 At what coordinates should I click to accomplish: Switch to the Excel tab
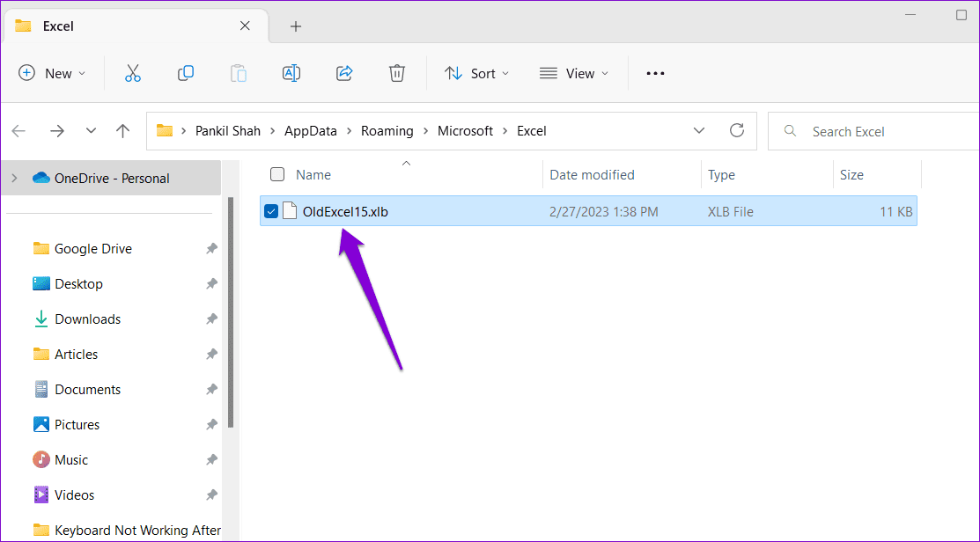point(136,26)
